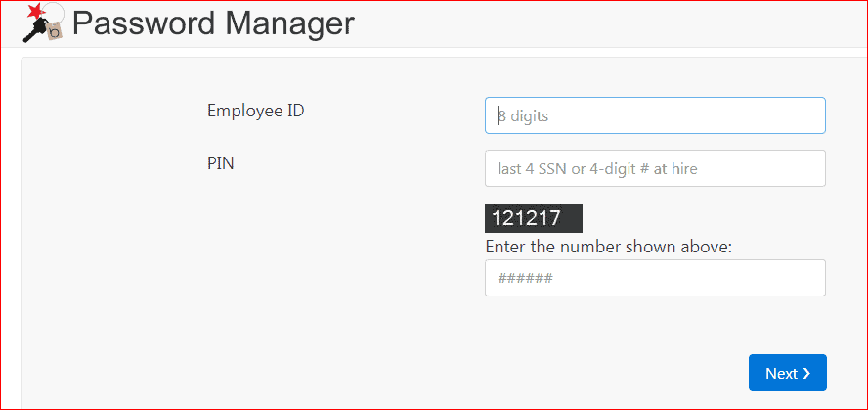
Task: Click the PIN label
Action: tap(221, 164)
